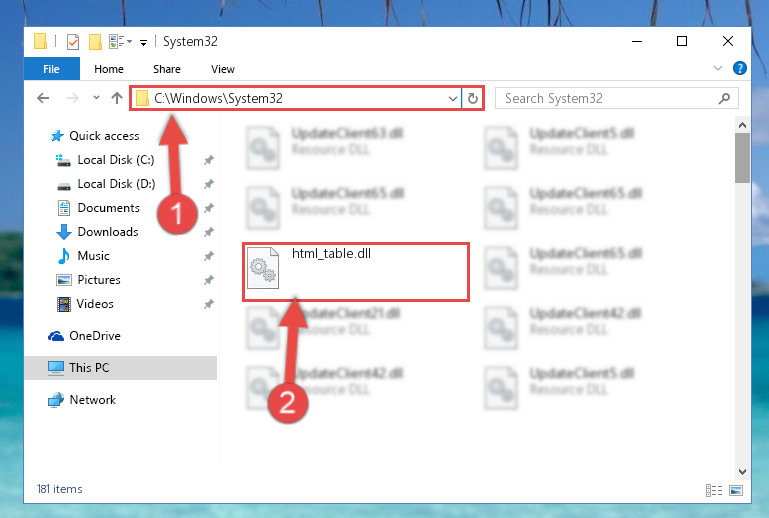Open Videos in the sidebar
This screenshot has height=518, width=769.
tap(85, 304)
